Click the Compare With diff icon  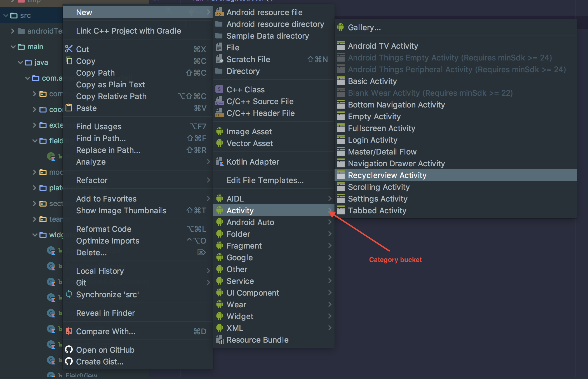pos(69,331)
